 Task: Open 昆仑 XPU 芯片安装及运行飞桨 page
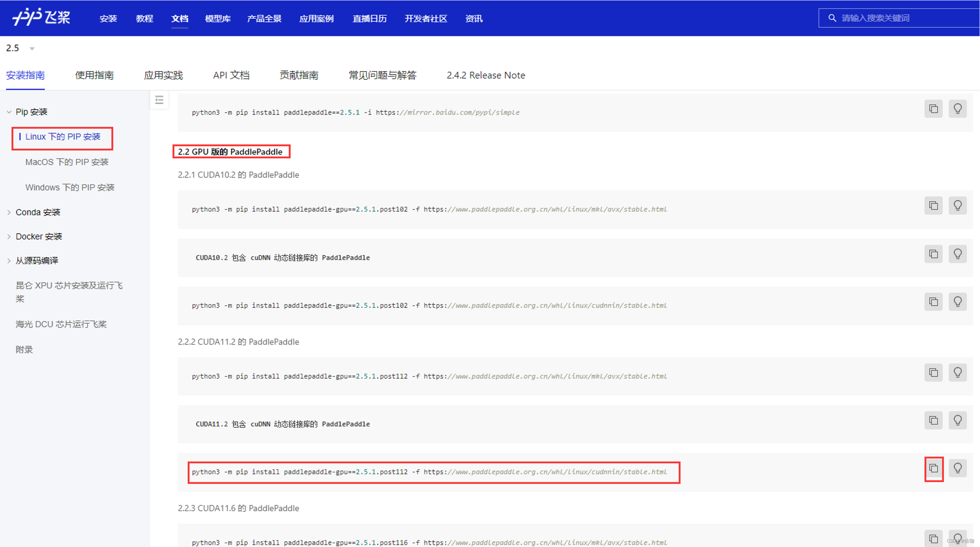[69, 292]
